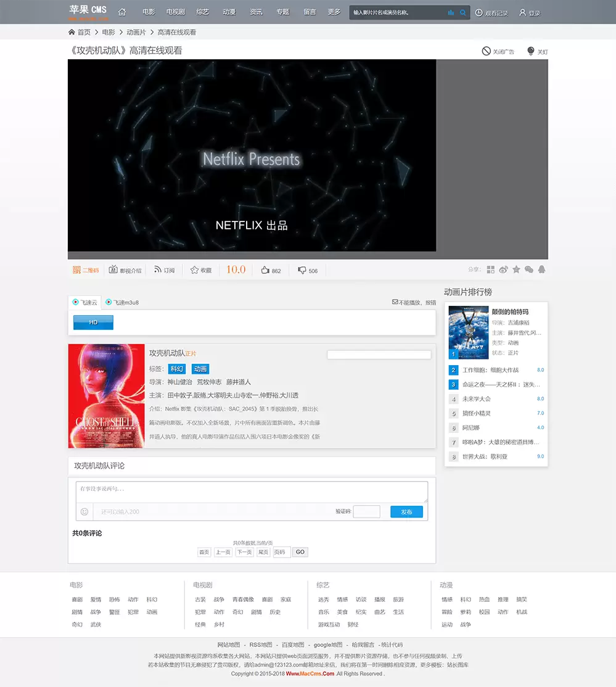This screenshot has height=687, width=616.
Task: Click the comment text area
Action: tap(252, 492)
